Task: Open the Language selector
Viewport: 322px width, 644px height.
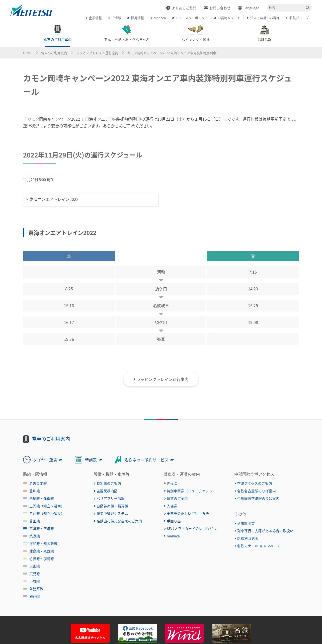Action: (x=249, y=8)
